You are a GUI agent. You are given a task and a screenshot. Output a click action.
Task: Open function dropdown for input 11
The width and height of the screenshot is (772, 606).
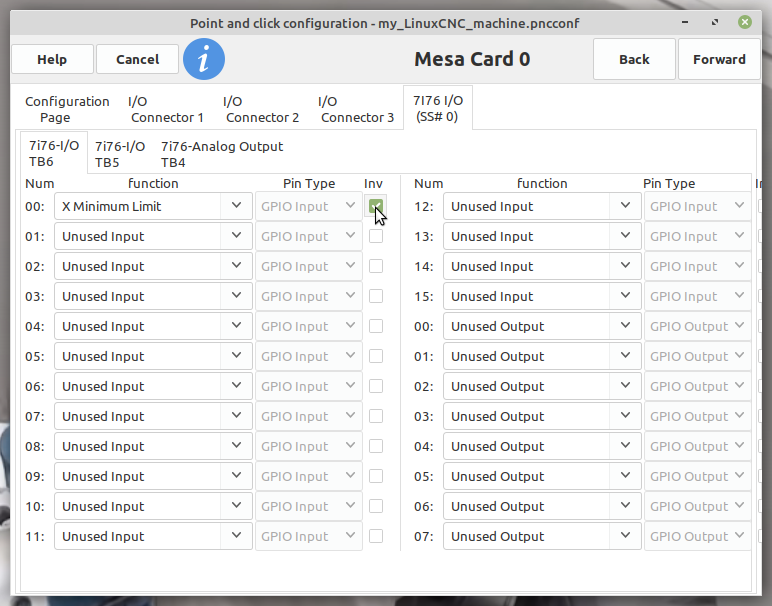(x=153, y=537)
